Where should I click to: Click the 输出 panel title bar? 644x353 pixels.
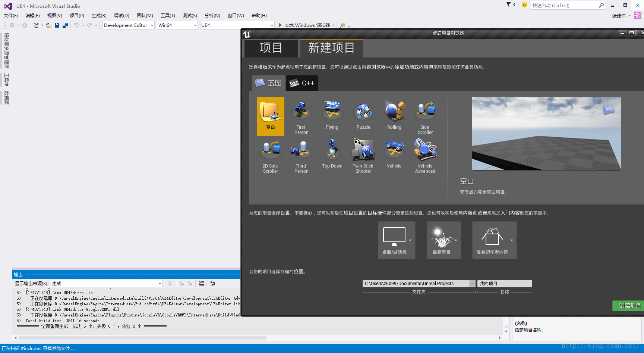pyautogui.click(x=126, y=275)
